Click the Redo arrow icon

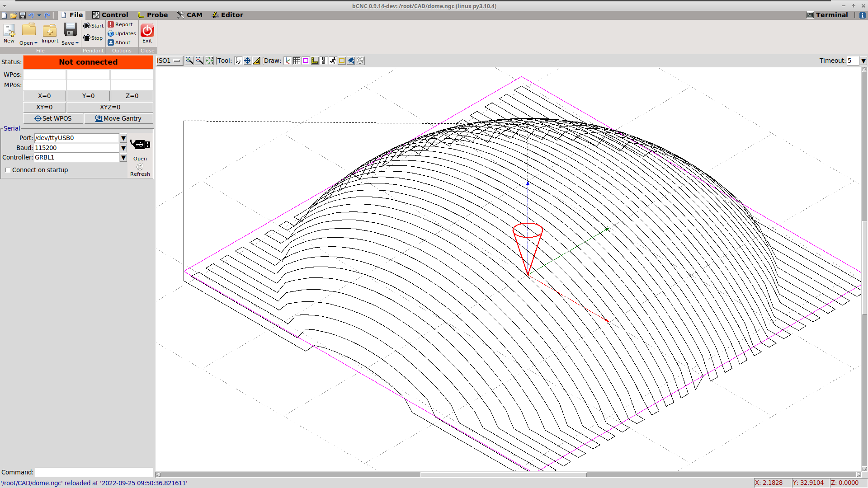tap(47, 15)
